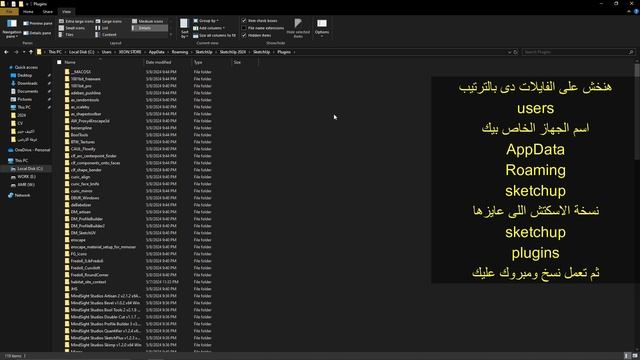Screen dimensions: 640x360
Task: Open the Home ribbon tab
Action: (x=28, y=12)
